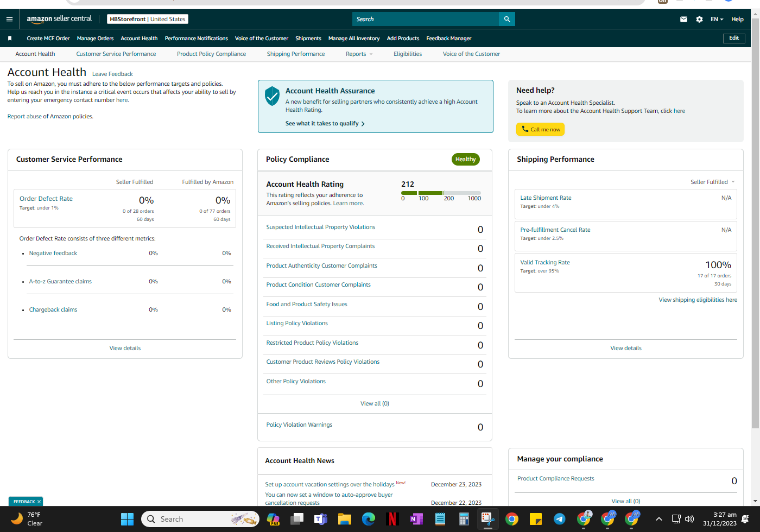
Task: Open the hamburger navigation menu
Action: pos(9,19)
